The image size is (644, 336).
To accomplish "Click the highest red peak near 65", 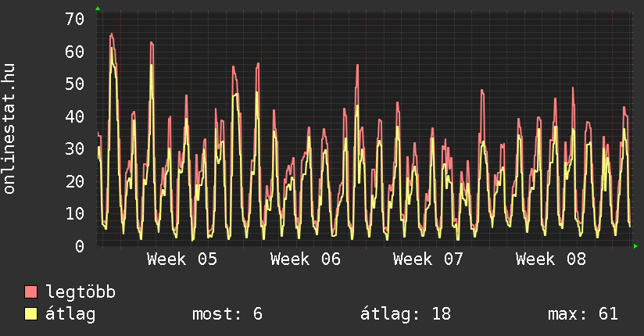I will [112, 34].
